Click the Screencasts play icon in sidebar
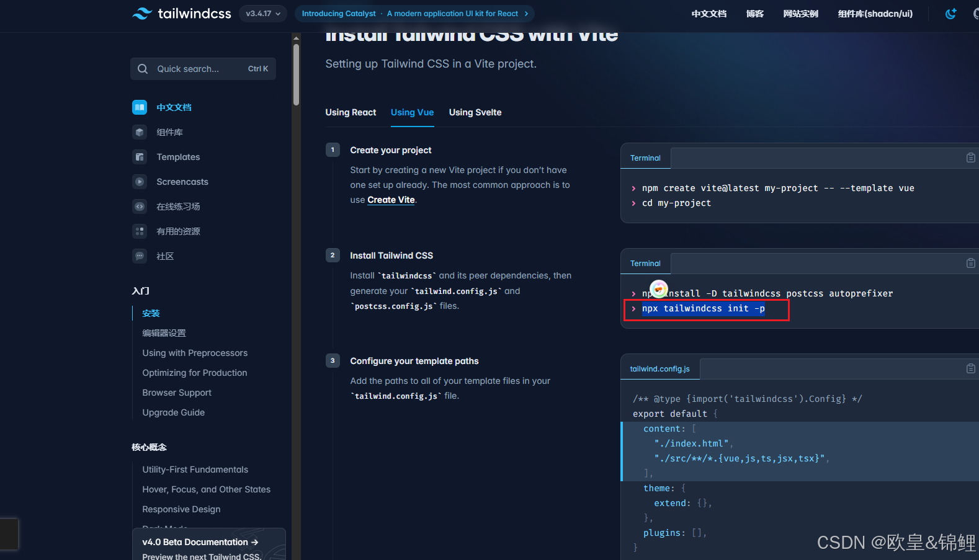Viewport: 979px width, 560px height. pos(140,182)
